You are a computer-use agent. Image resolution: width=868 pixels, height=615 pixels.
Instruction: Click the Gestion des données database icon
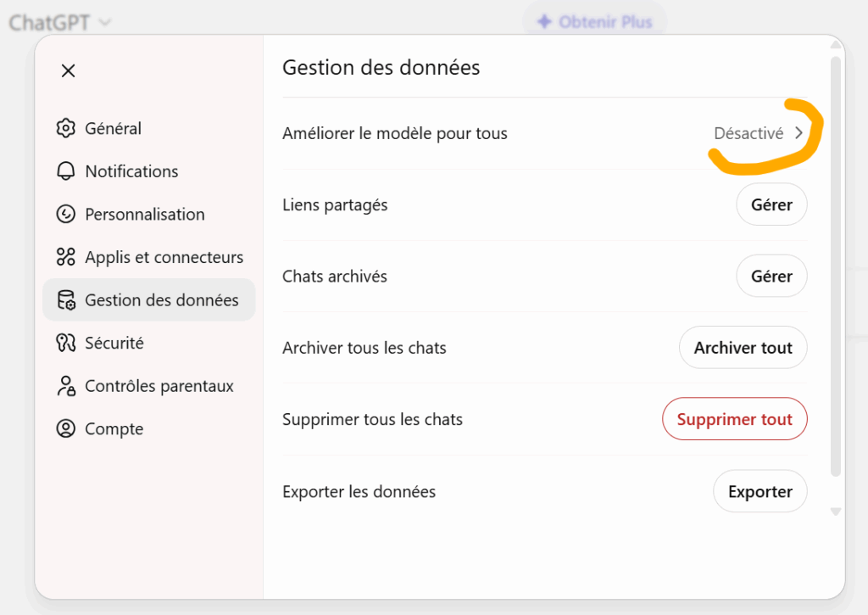[66, 299]
